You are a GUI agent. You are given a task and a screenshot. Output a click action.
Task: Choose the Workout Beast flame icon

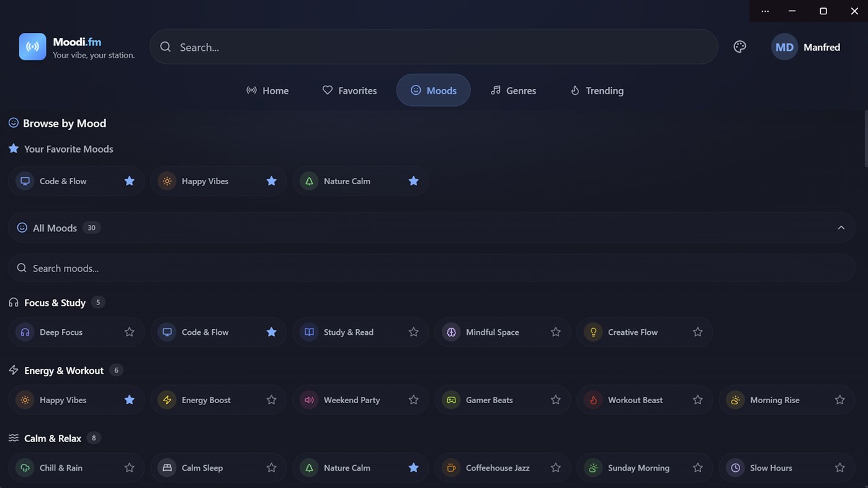coord(593,400)
